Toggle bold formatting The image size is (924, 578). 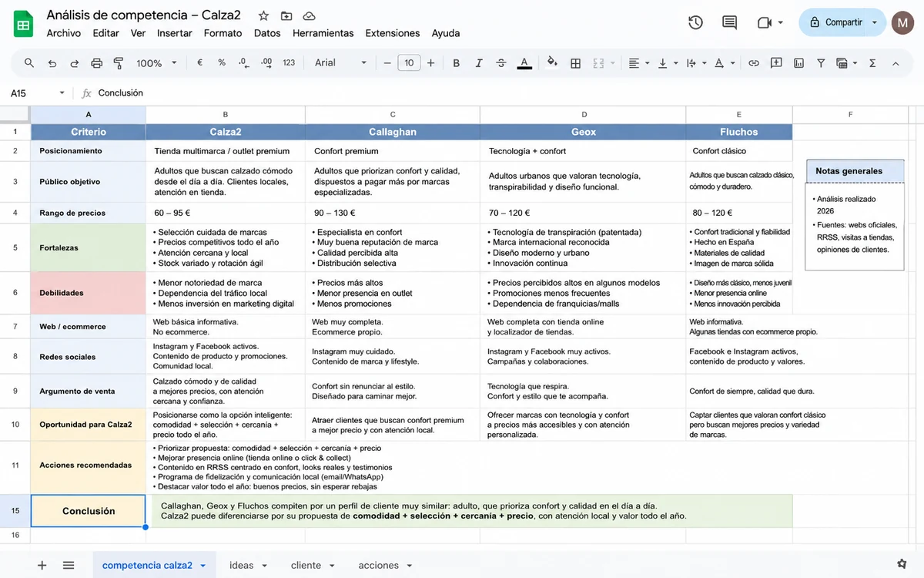pos(457,63)
